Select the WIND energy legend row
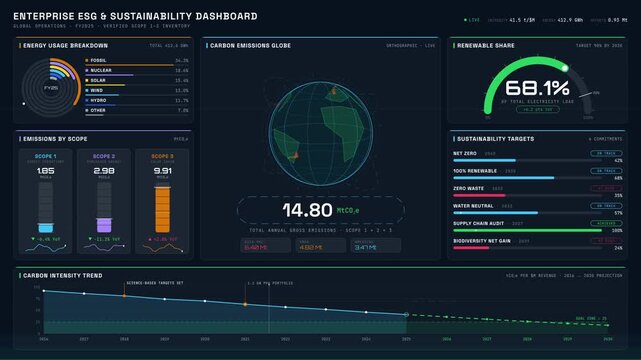The width and height of the screenshot is (641, 360). point(137,92)
